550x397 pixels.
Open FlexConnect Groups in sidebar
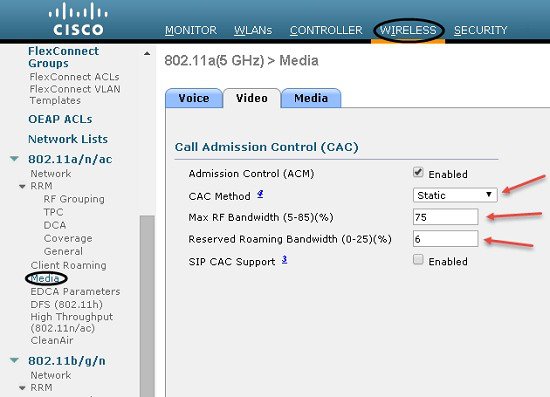pyautogui.click(x=63, y=57)
